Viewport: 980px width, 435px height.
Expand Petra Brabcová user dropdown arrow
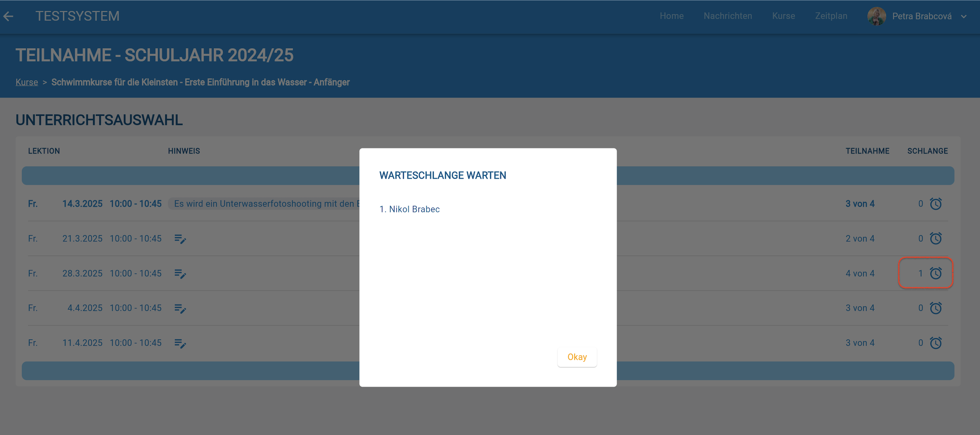click(964, 16)
